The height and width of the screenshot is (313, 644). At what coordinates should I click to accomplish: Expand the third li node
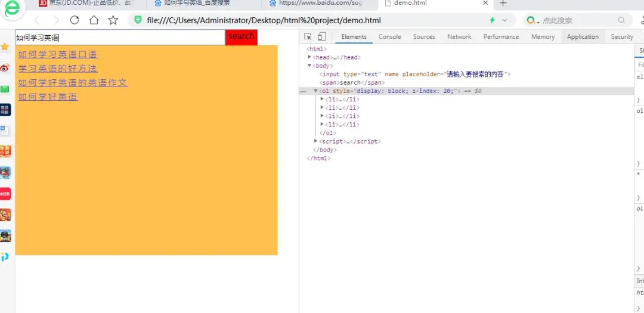[322, 116]
